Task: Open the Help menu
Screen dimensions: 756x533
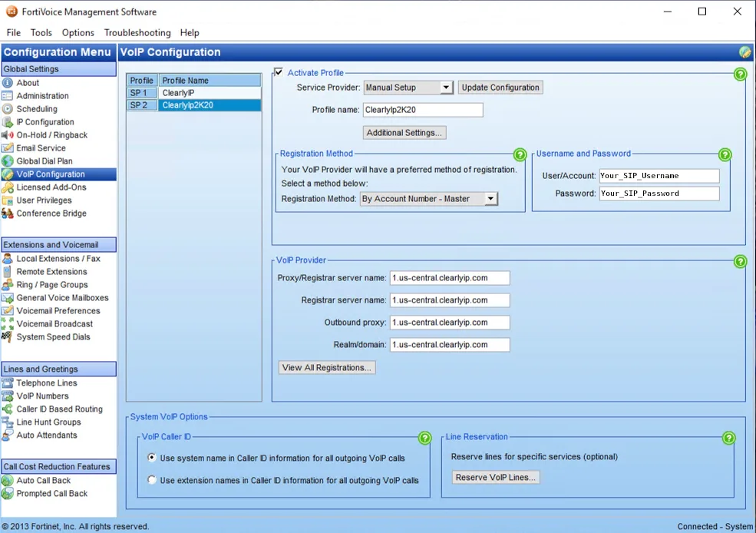Action: tap(190, 33)
